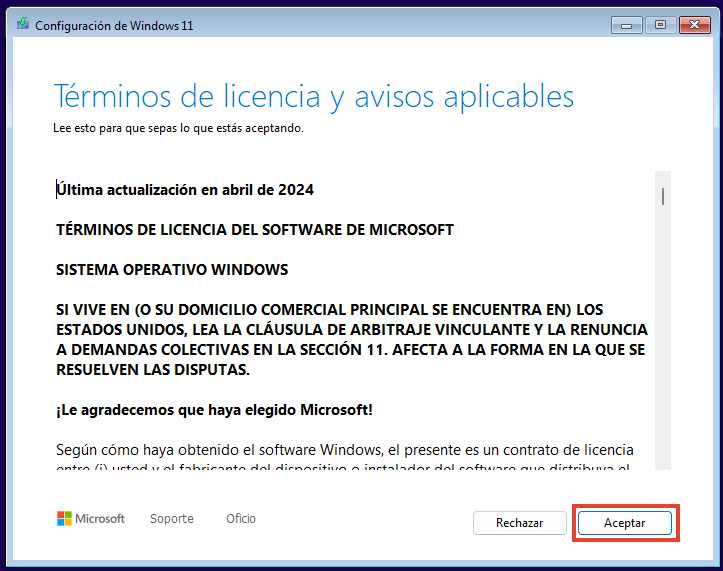
Task: Click the "SISTEMA OPERATIVO WINDOWS" line
Action: (x=172, y=270)
